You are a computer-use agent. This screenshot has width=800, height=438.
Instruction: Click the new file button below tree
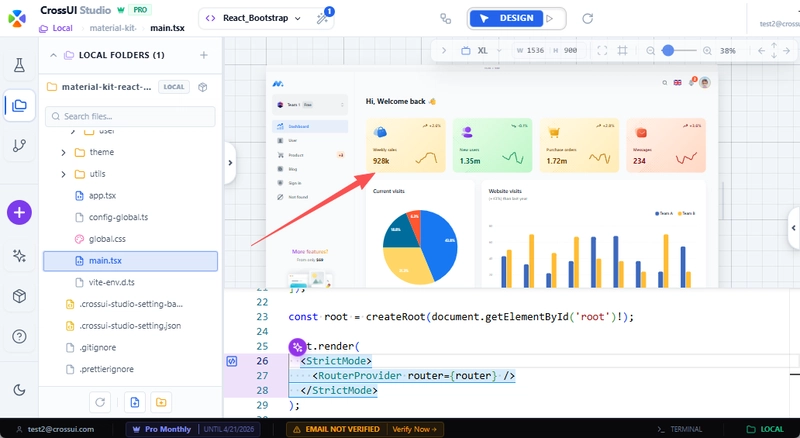(x=135, y=402)
